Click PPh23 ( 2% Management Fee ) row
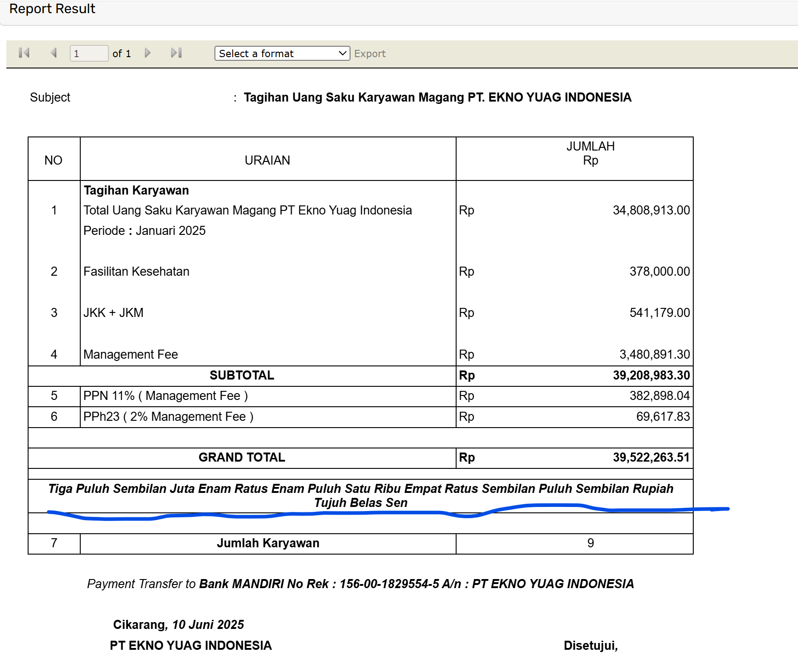 (x=168, y=417)
